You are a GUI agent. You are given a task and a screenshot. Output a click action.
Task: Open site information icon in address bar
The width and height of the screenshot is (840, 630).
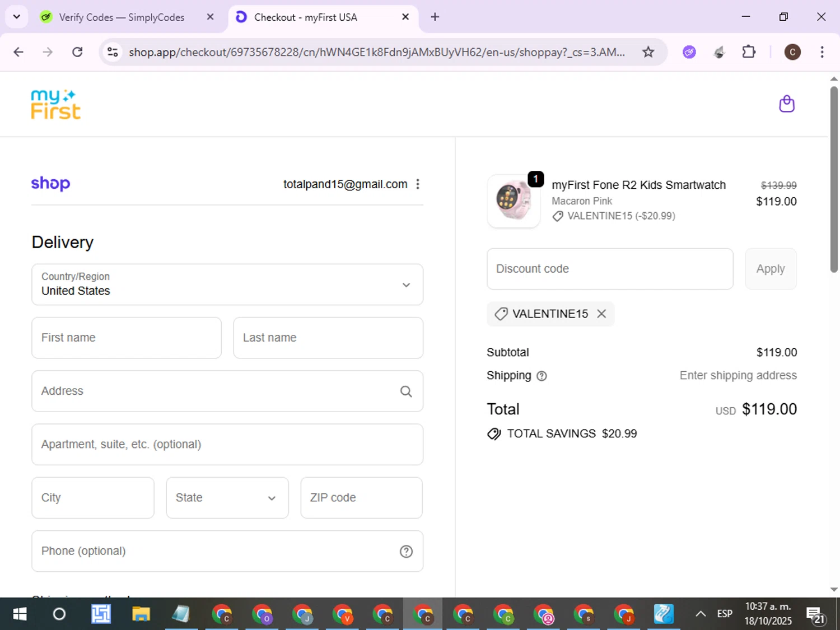113,52
